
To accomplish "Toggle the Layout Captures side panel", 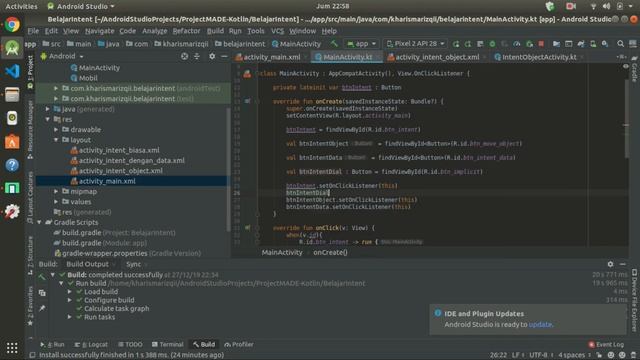I will [30, 197].
